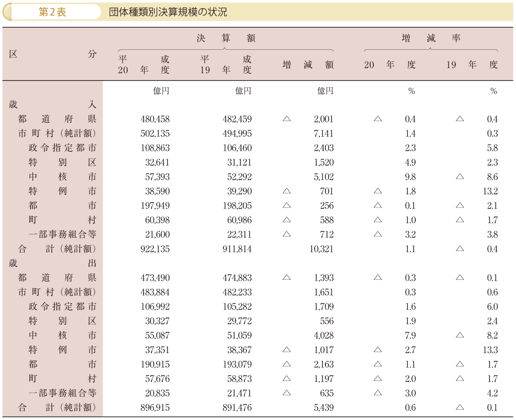Click the 歳出 section label
Viewport: 516px width, 420px height.
(x=53, y=263)
